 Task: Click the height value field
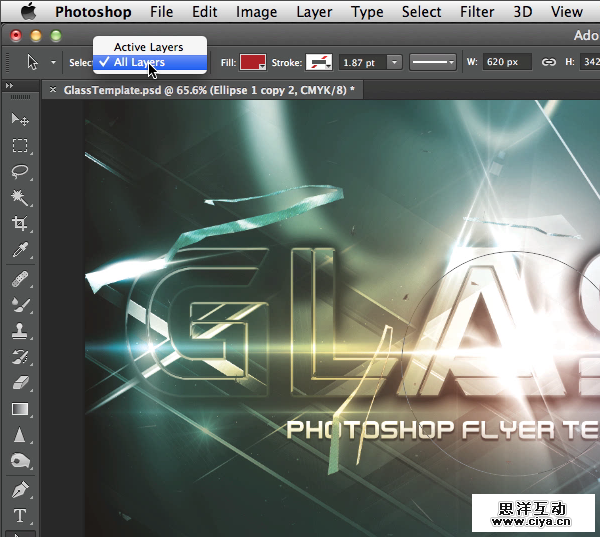tap(590, 62)
